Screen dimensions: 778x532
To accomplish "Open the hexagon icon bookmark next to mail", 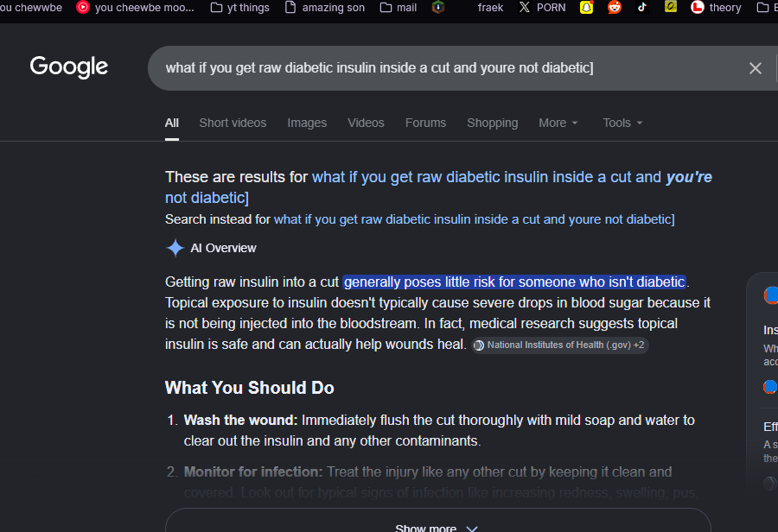I will click(438, 7).
